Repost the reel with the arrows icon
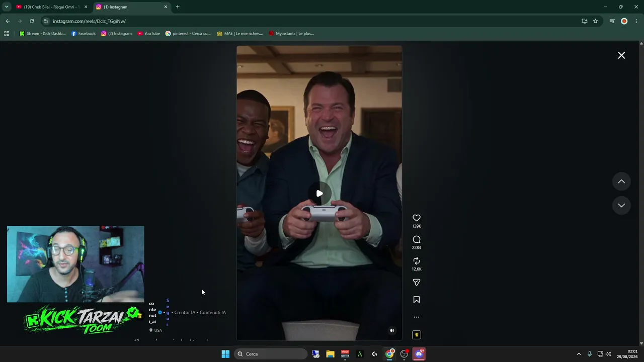This screenshot has height=362, width=644. click(417, 261)
